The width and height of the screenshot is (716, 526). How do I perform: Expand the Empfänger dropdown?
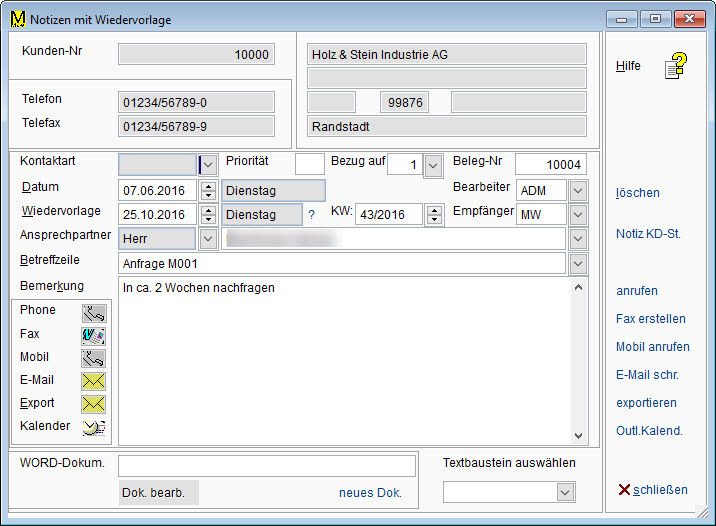[578, 215]
